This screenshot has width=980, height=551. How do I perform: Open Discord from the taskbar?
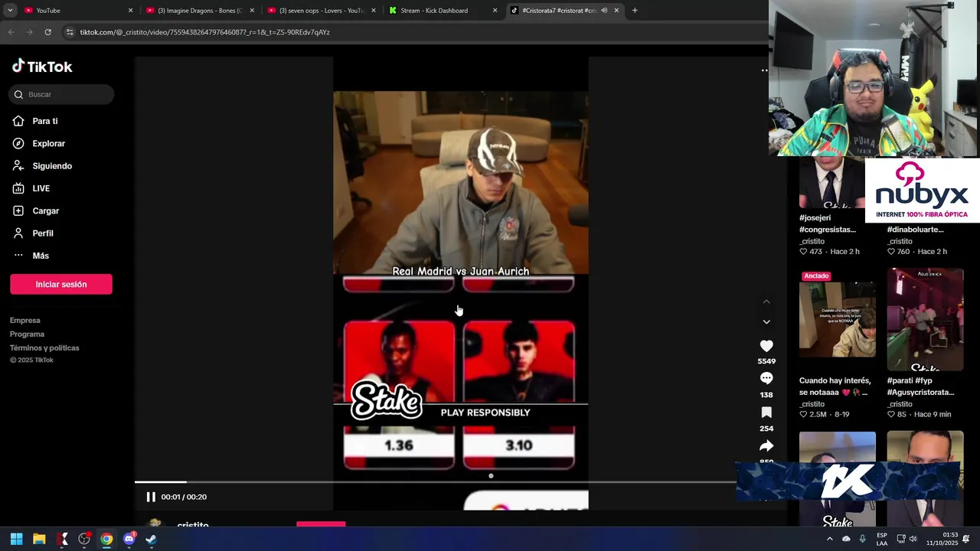[129, 539]
